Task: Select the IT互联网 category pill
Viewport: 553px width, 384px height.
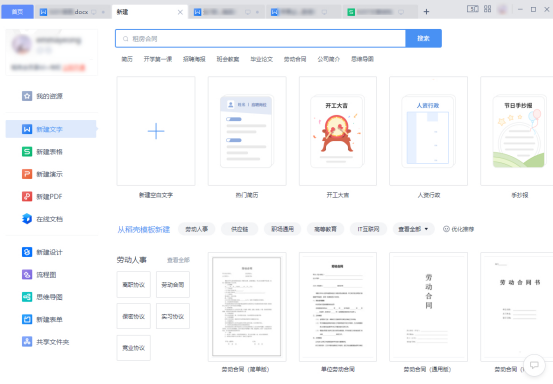Action: click(368, 229)
